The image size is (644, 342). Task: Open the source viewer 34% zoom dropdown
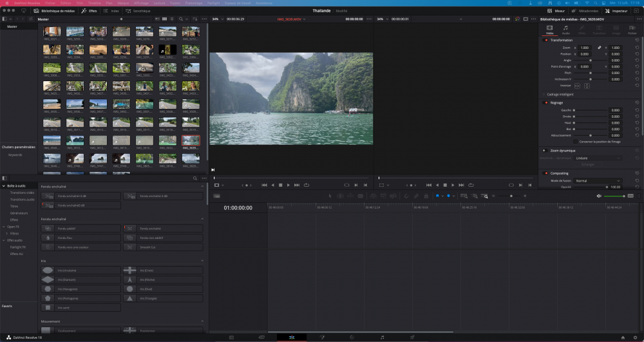pos(218,19)
